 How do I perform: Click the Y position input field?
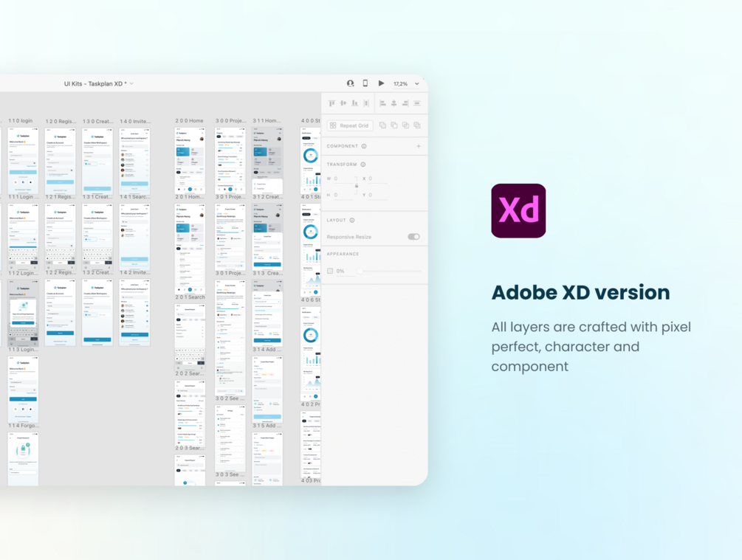tap(377, 195)
